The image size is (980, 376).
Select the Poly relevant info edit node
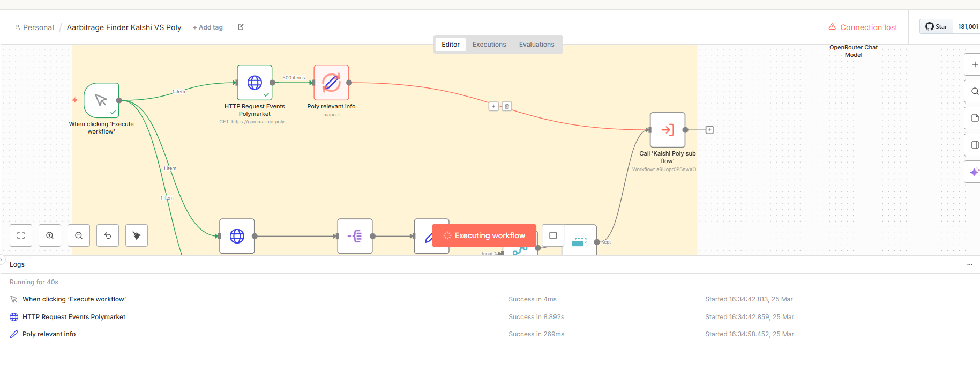(331, 83)
